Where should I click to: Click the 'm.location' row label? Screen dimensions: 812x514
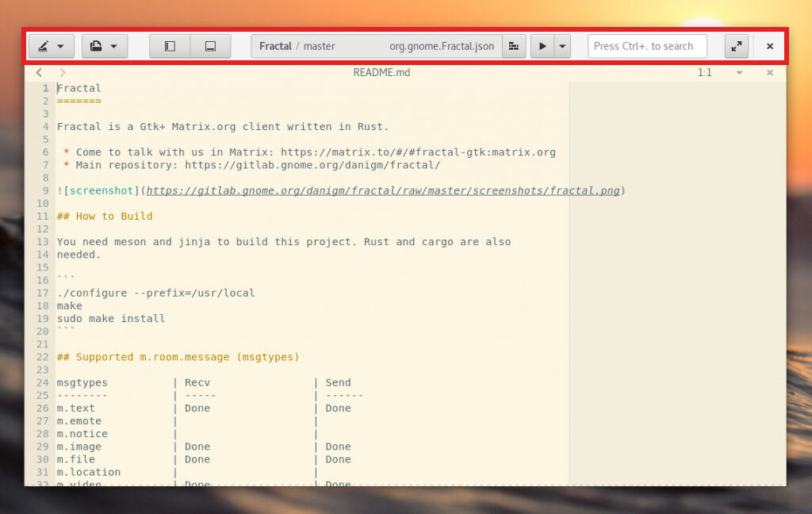click(89, 472)
